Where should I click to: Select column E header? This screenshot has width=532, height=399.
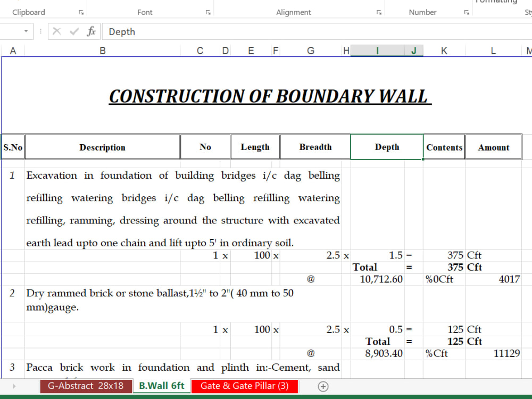(251, 51)
